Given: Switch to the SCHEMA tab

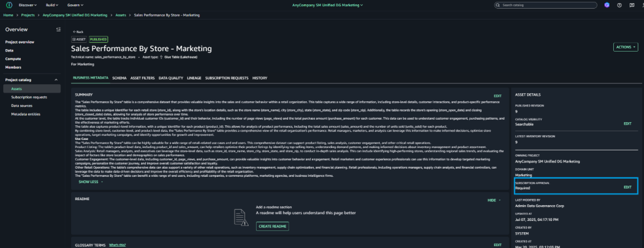Looking at the screenshot, I should (x=119, y=77).
